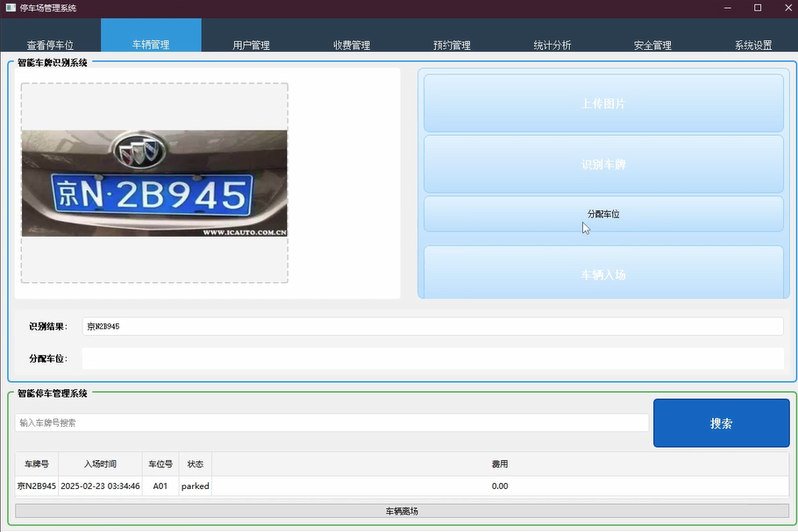The image size is (798, 532).
Task: Click the 费用 column header
Action: point(500,464)
